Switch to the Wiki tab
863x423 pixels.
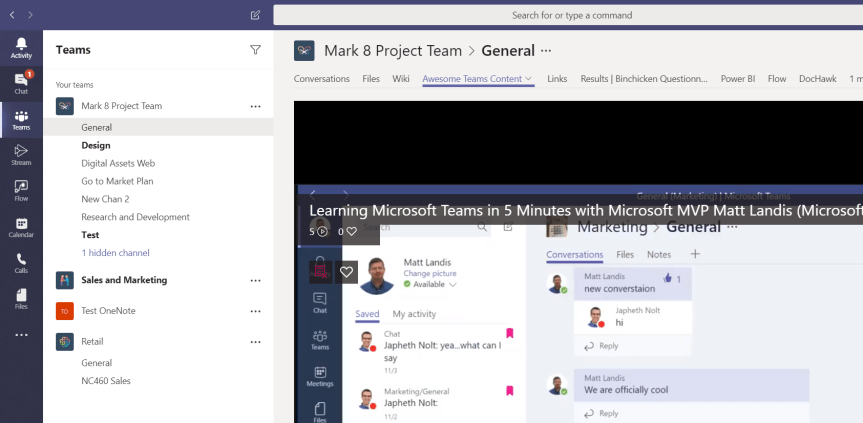400,78
